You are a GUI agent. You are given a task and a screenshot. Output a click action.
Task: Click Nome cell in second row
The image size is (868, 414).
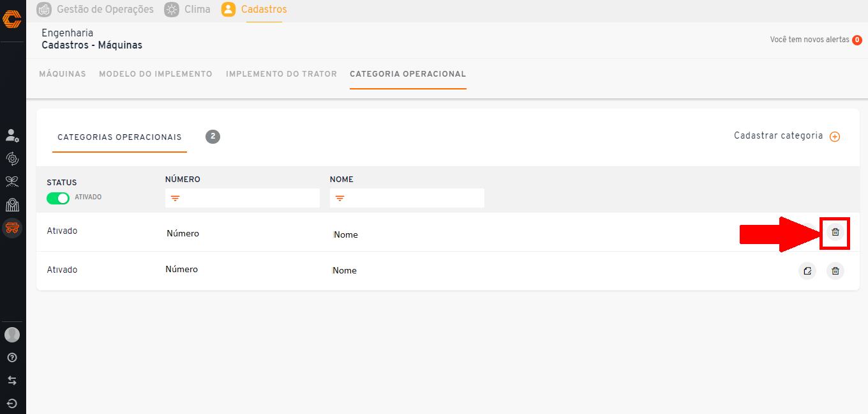(344, 270)
